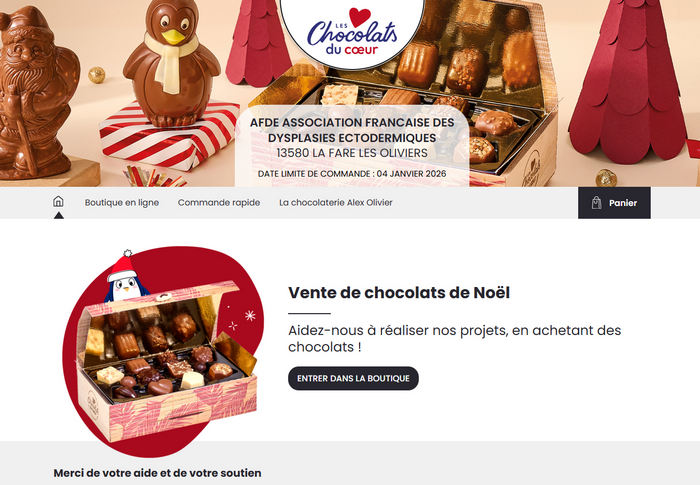Click the black triangle under home icon
The image size is (700, 485).
[58, 215]
